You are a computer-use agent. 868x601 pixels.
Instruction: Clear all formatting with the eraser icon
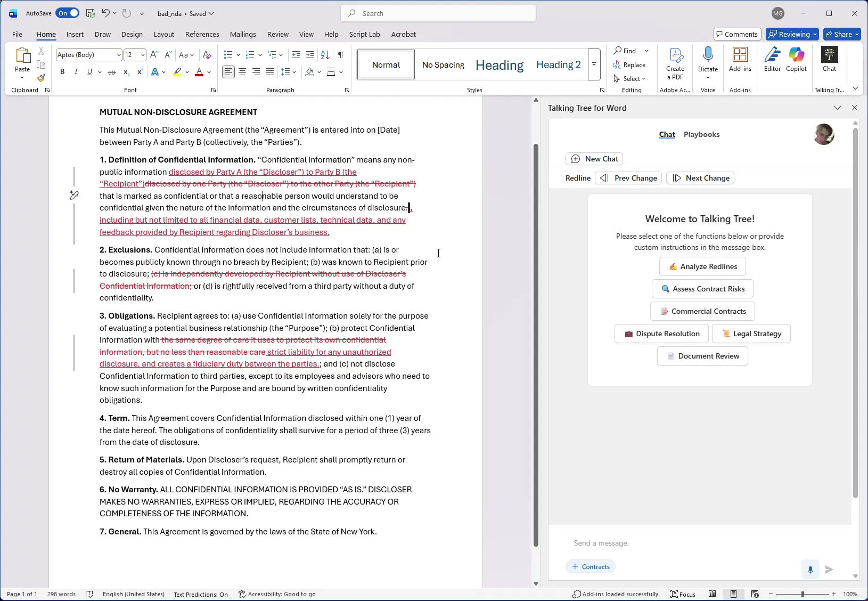coord(207,55)
